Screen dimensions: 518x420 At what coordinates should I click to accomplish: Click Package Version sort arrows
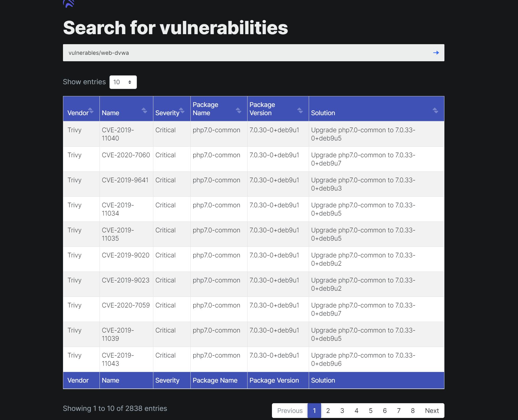(300, 111)
